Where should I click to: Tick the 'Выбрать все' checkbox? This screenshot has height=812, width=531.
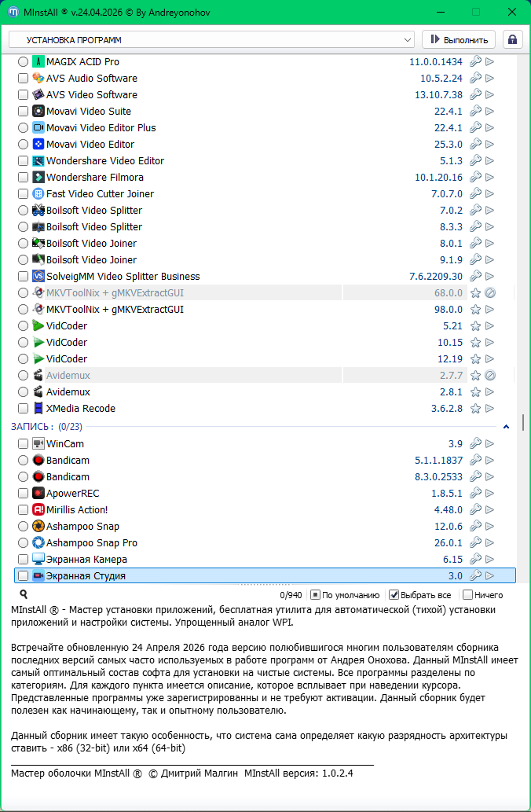pyautogui.click(x=394, y=595)
